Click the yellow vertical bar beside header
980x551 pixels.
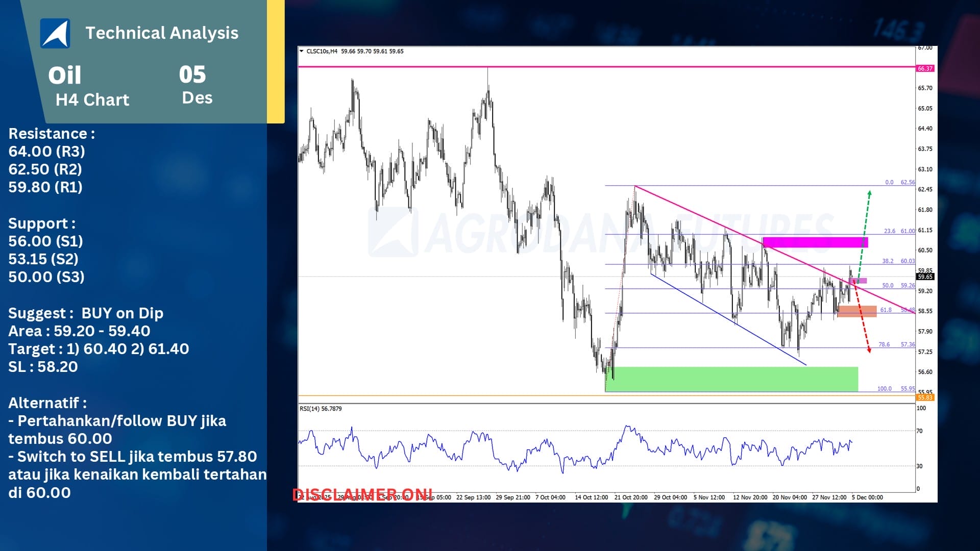276,61
